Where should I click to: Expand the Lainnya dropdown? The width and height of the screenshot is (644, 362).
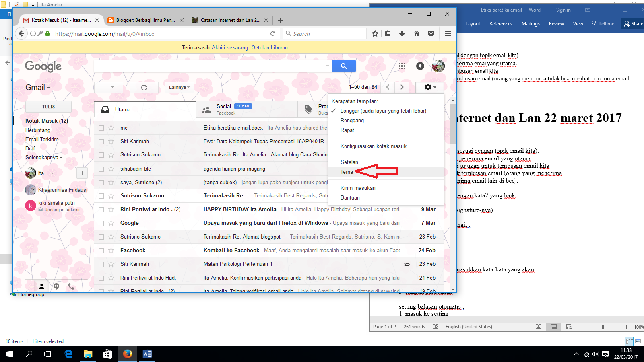point(179,87)
